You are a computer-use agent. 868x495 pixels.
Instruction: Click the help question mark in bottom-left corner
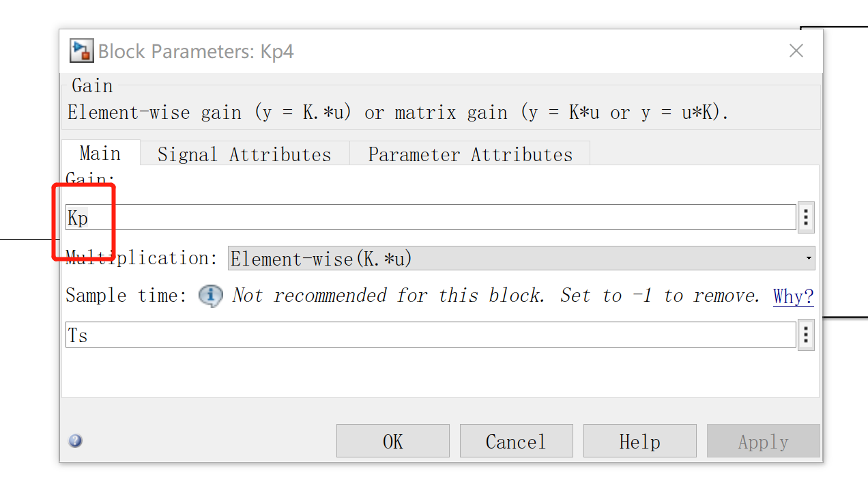pos(75,441)
